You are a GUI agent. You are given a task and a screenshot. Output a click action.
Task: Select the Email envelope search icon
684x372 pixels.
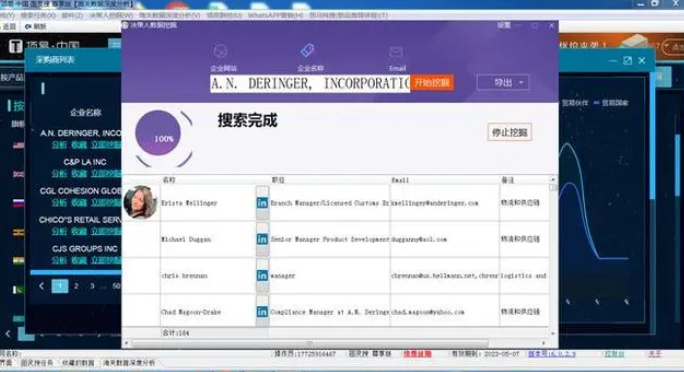pos(396,53)
